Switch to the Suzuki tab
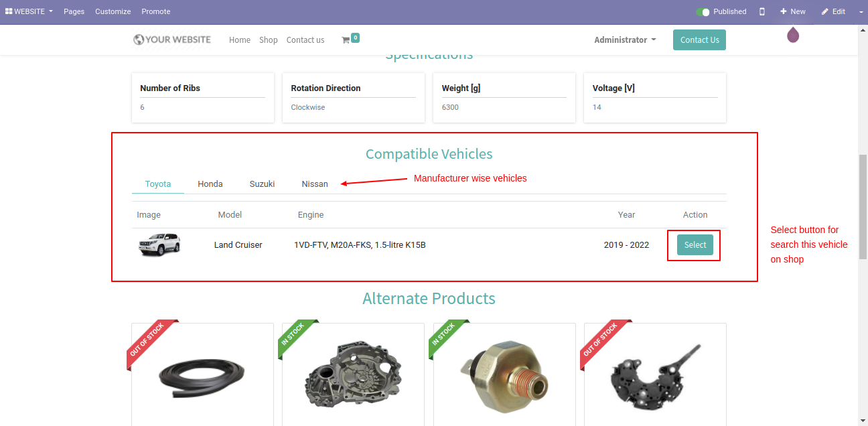 tap(263, 184)
